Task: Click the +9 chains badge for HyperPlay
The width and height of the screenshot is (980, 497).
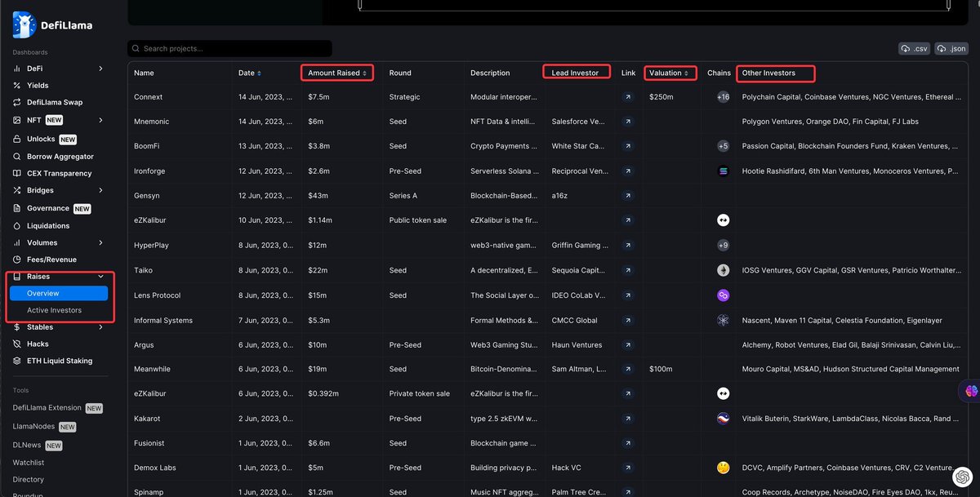Action: tap(723, 245)
